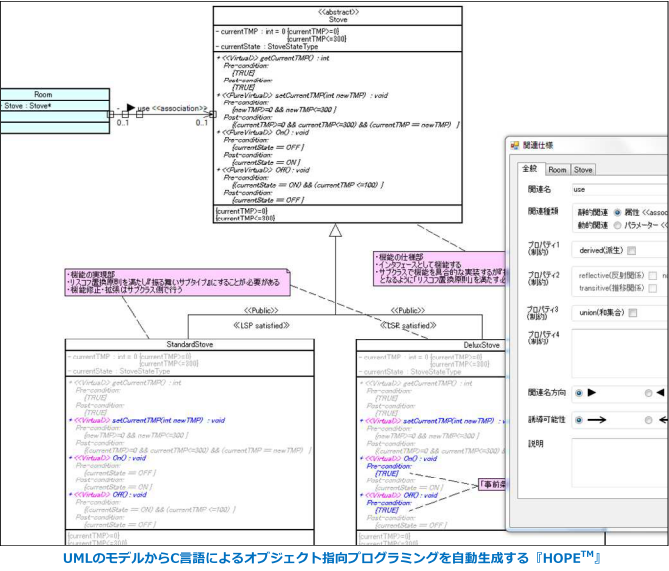Click the 説明 description text area
The width and height of the screenshot is (669, 571).
click(620, 463)
